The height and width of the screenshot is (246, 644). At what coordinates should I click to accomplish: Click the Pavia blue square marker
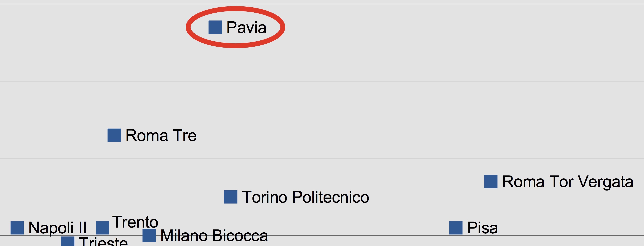(215, 27)
